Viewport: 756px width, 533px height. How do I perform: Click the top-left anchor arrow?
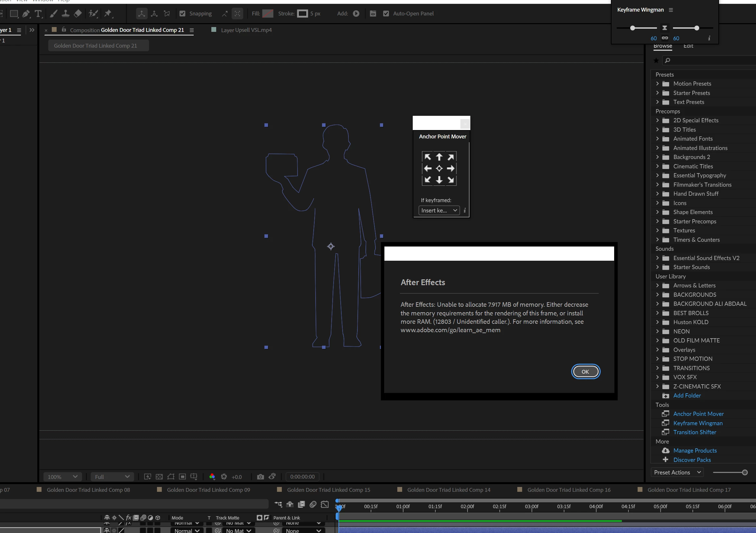tap(428, 157)
